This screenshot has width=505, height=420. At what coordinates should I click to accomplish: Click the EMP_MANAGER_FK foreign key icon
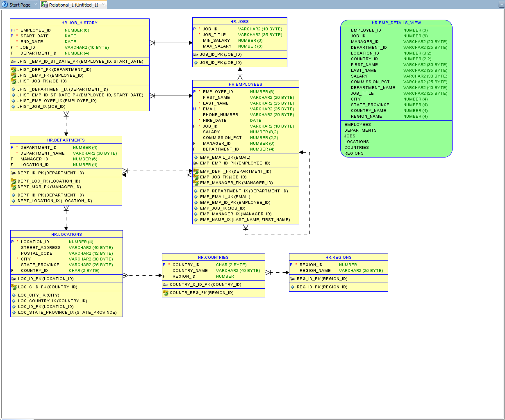[196, 183]
